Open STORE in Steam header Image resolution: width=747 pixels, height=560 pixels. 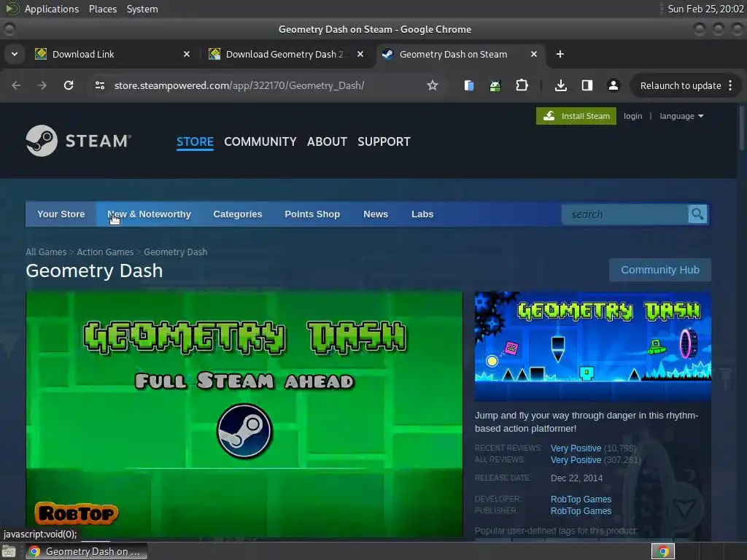click(x=195, y=142)
